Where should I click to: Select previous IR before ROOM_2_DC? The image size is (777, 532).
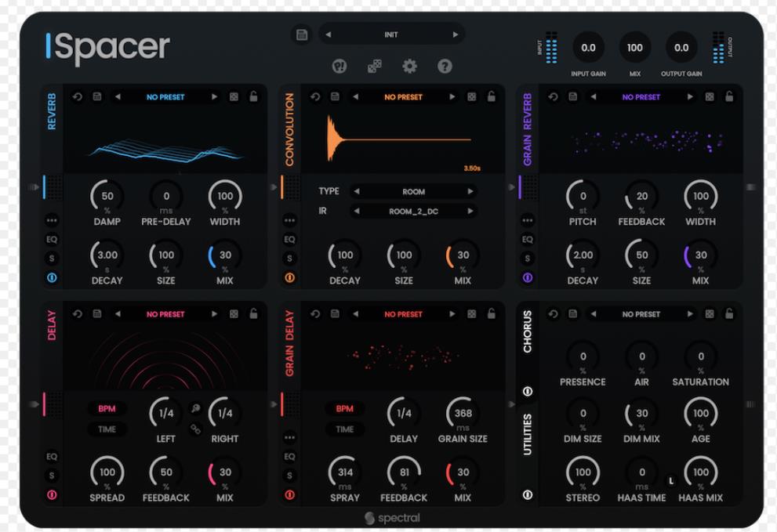[x=356, y=211]
